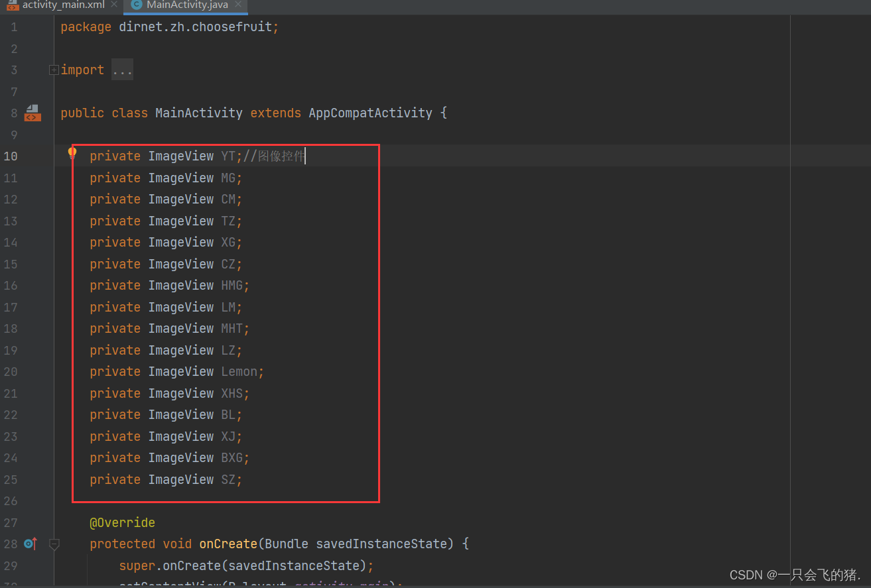
Task: Click the BXG field name
Action: [232, 457]
